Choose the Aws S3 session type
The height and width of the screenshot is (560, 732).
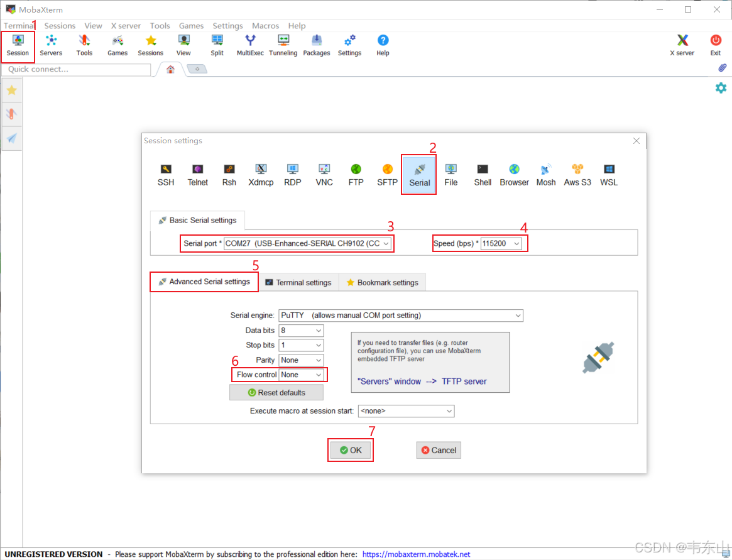click(x=577, y=175)
